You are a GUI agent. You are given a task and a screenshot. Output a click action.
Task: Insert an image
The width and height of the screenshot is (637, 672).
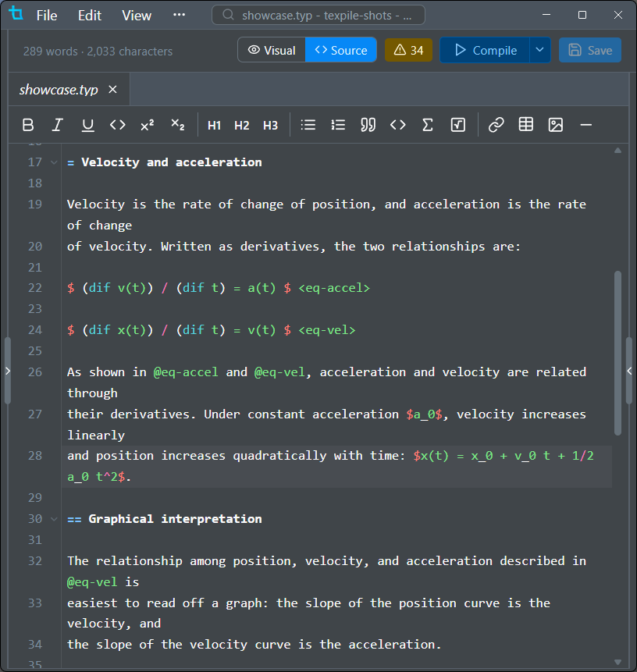point(556,125)
